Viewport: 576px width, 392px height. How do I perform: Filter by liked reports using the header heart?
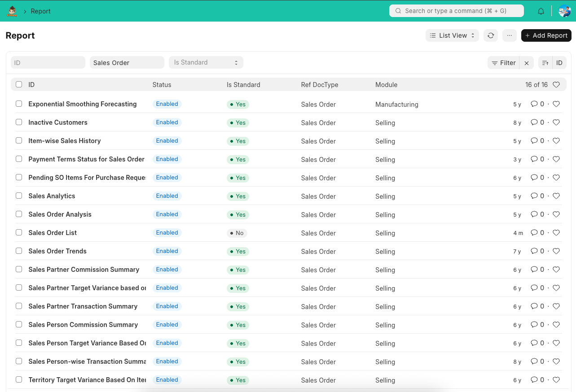point(556,84)
